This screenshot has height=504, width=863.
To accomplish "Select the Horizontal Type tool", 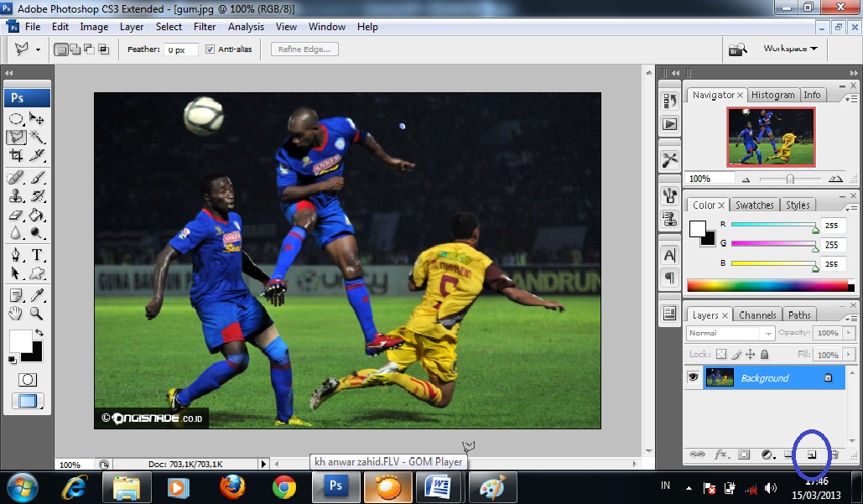I will (37, 255).
